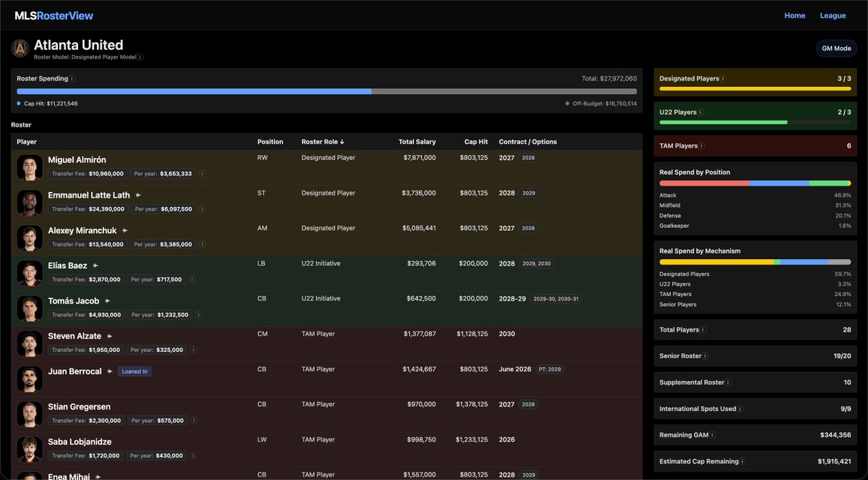Click Total Salary value $5,085,441
Image resolution: width=868 pixels, height=480 pixels.
click(417, 228)
